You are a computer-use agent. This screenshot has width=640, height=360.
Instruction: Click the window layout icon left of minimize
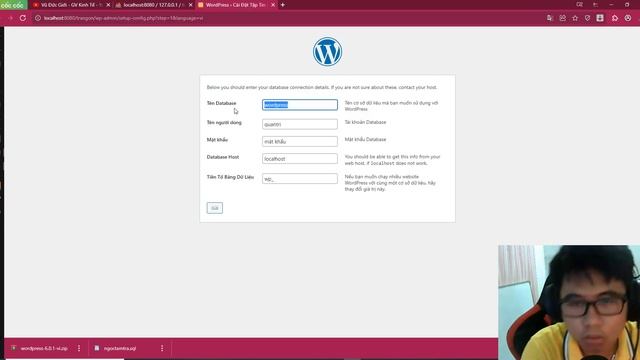click(x=596, y=4)
